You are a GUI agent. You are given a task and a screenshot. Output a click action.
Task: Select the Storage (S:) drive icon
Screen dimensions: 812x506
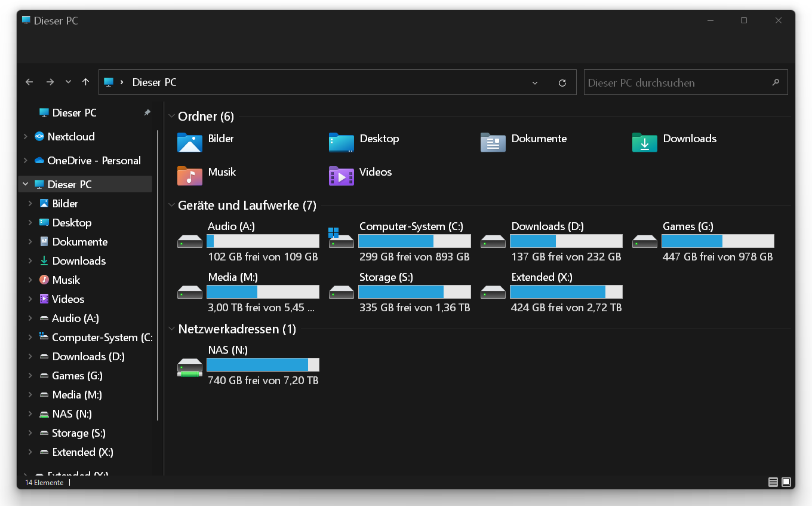[342, 292]
